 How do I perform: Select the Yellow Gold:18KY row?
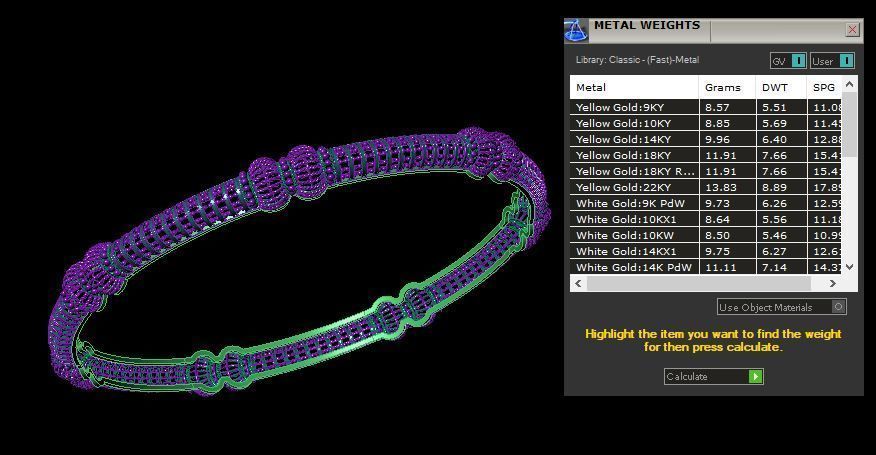click(x=706, y=155)
